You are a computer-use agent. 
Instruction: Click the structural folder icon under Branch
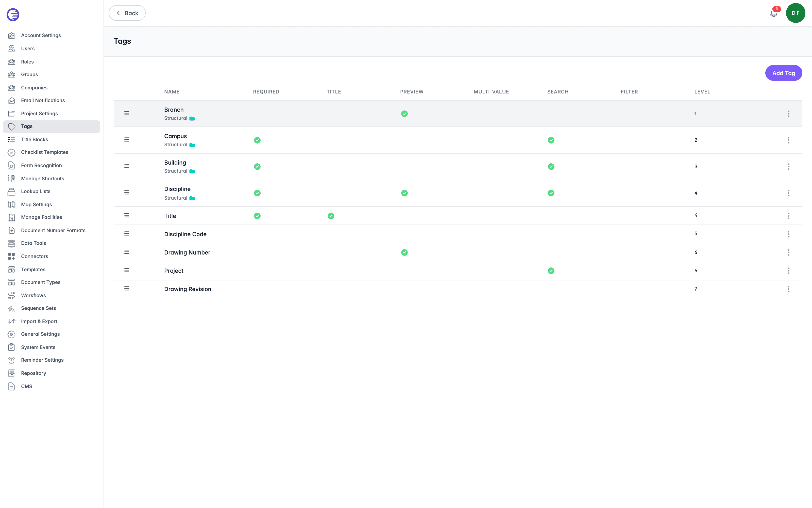[x=192, y=119]
